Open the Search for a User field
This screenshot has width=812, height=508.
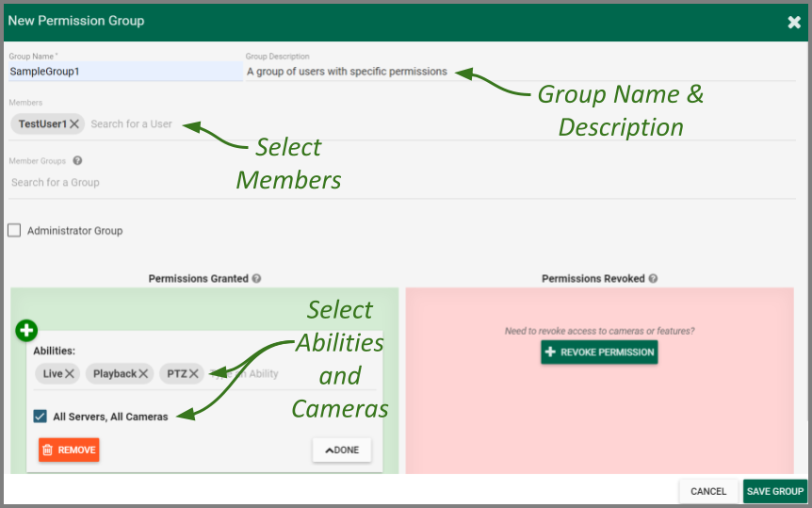132,124
